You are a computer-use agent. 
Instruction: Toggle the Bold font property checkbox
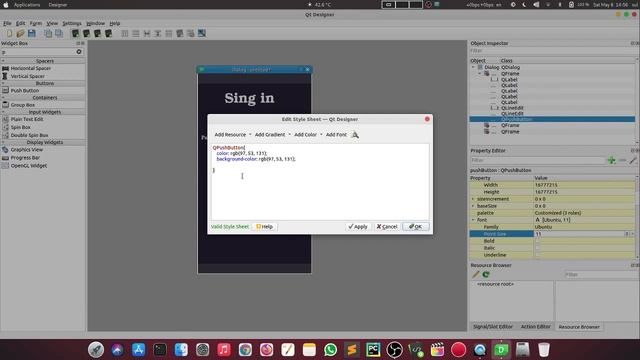pyautogui.click(x=538, y=241)
